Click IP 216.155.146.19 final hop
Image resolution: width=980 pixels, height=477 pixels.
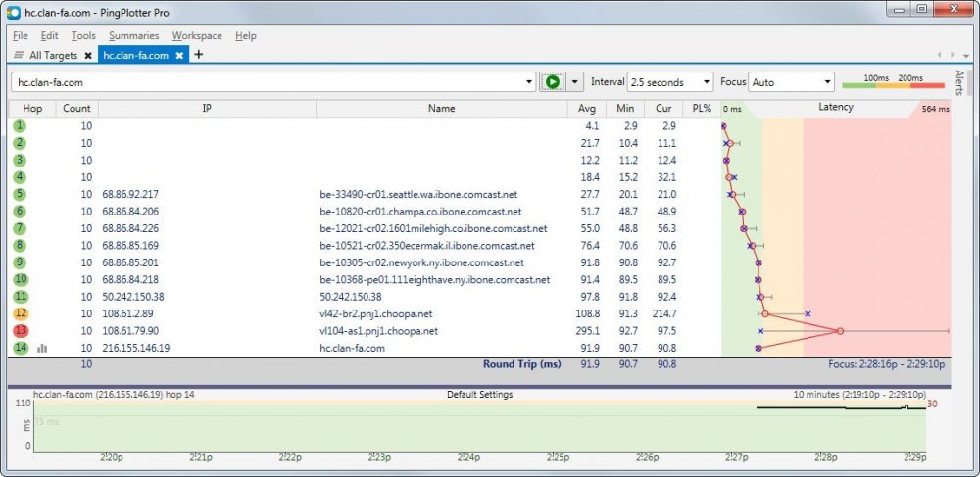135,348
